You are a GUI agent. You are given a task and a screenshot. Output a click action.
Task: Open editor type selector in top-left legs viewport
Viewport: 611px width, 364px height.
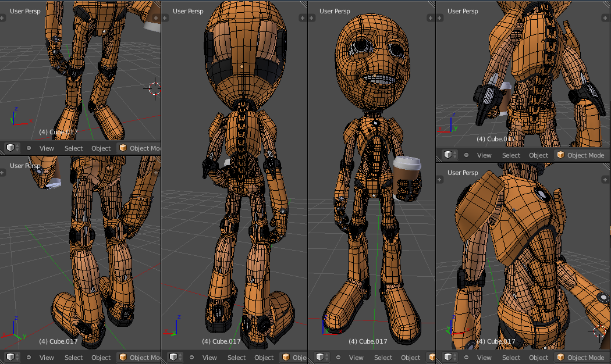tap(12, 148)
